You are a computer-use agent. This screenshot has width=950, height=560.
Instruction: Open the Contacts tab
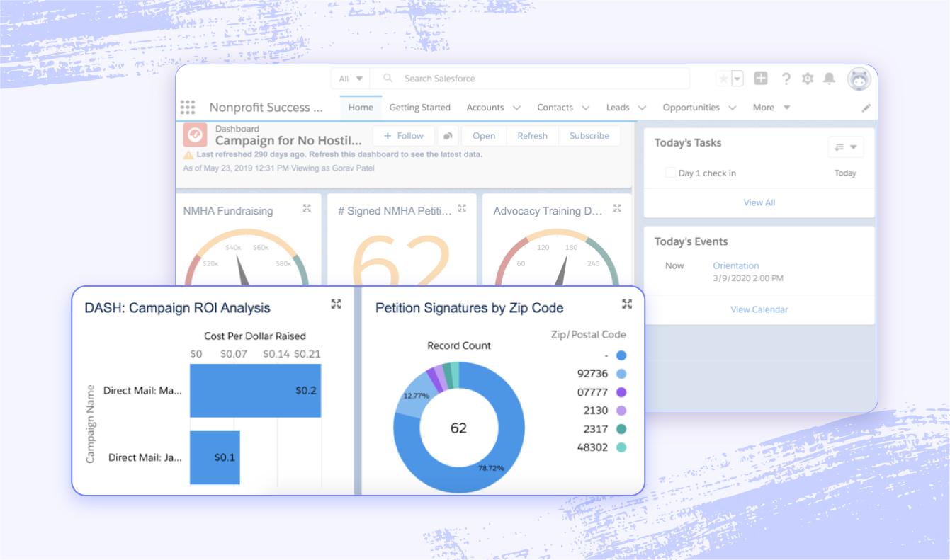555,108
